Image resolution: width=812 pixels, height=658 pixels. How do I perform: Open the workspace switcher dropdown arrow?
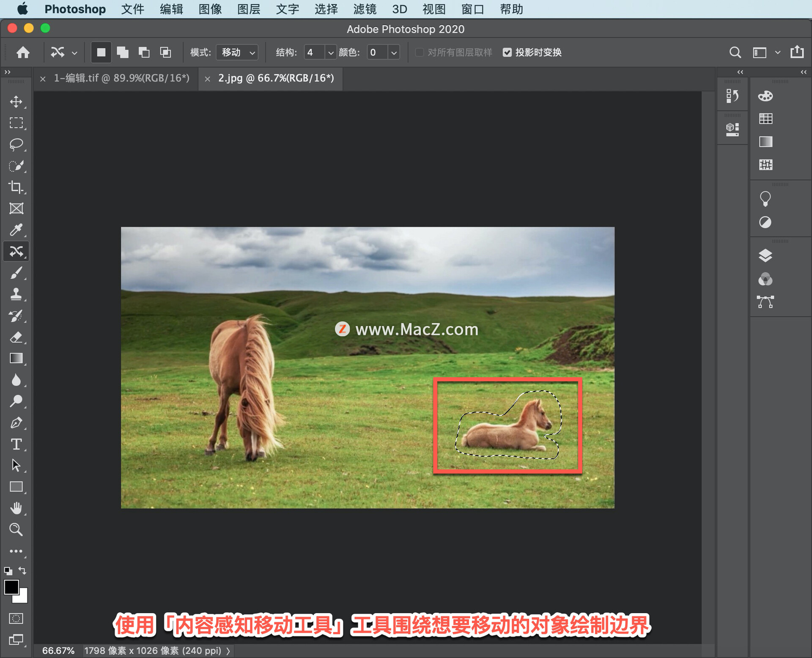click(x=777, y=52)
